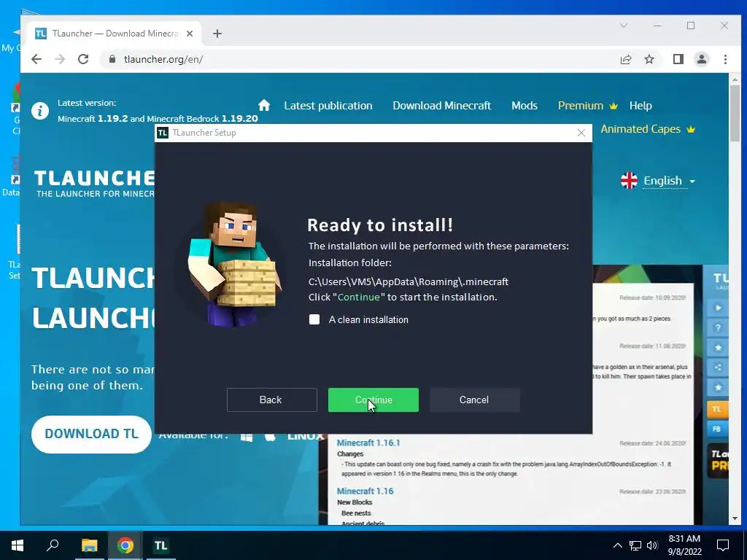Screen dimensions: 747x560
Task: Click the Minecraft 1.16 heading
Action: click(365, 491)
